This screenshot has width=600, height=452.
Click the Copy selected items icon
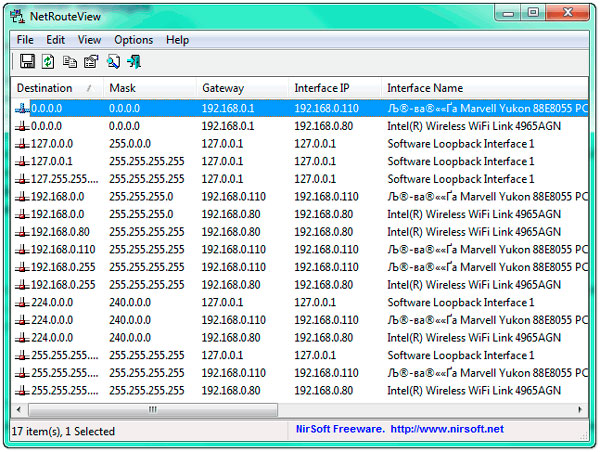[69, 62]
